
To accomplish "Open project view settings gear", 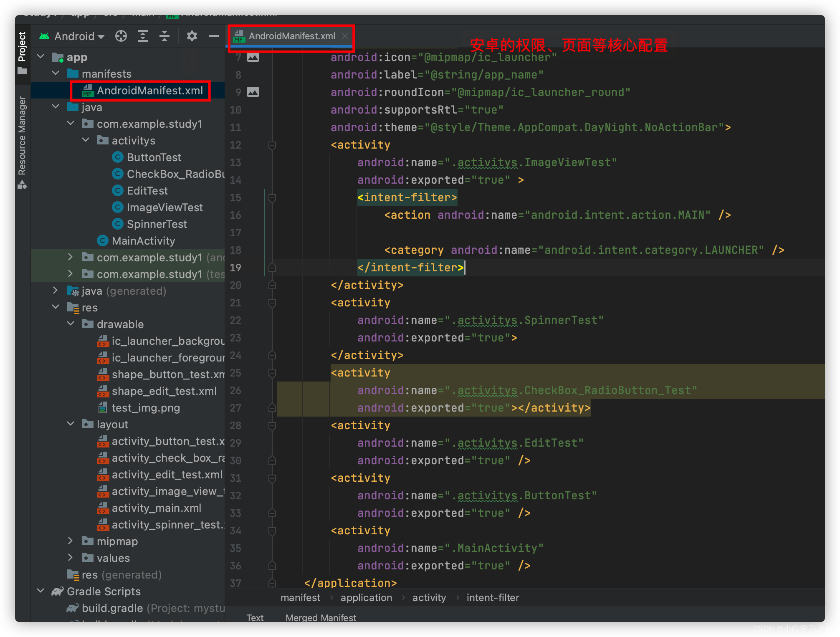I will (x=192, y=36).
